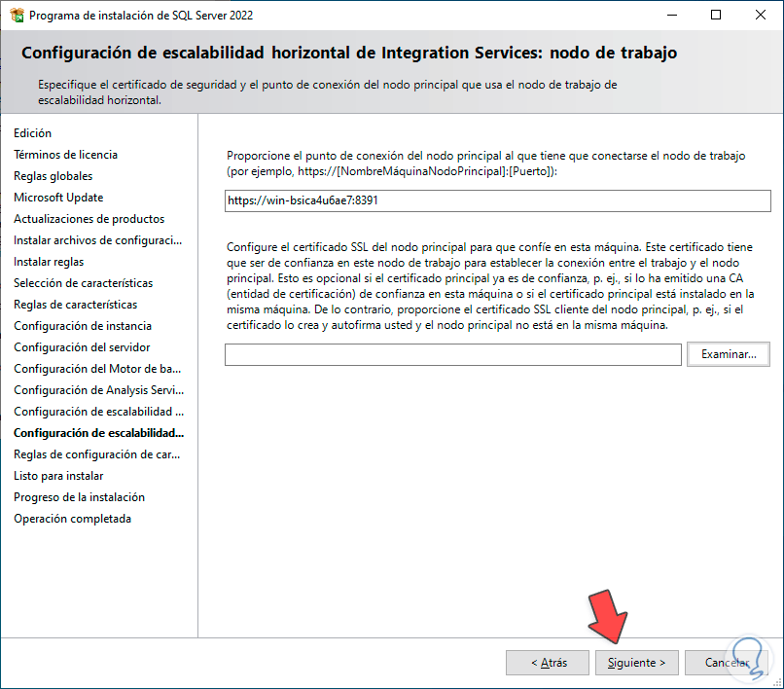Click the SQL Server installer title bar icon
Screen dimensions: 784x689
[x=17, y=15]
